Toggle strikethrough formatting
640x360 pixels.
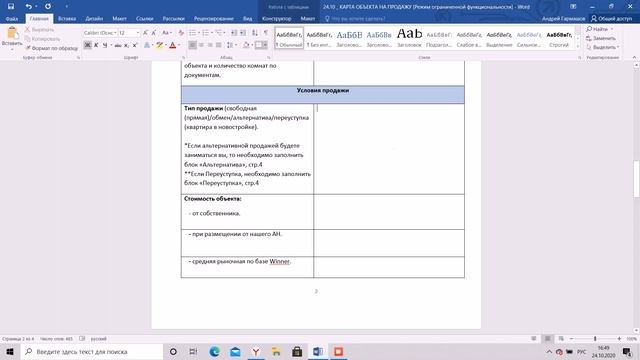tap(118, 45)
